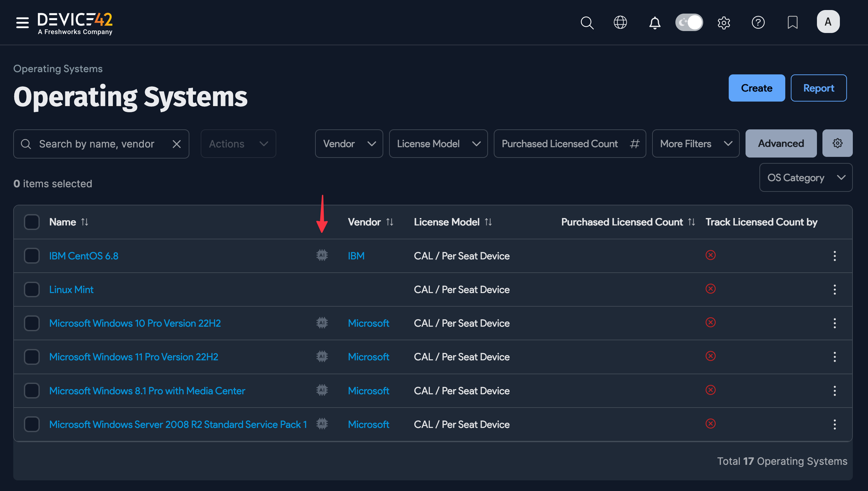Viewport: 868px width, 491px height.
Task: Open the OS Category dropdown
Action: point(806,177)
